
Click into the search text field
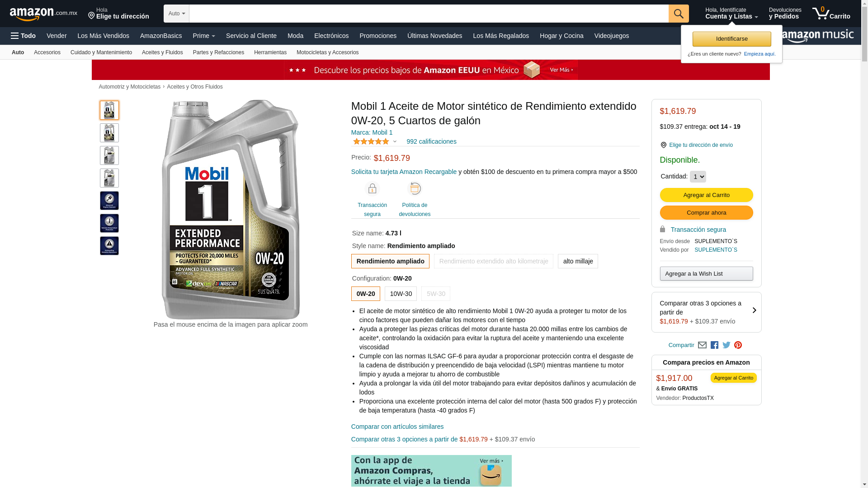pos(429,14)
